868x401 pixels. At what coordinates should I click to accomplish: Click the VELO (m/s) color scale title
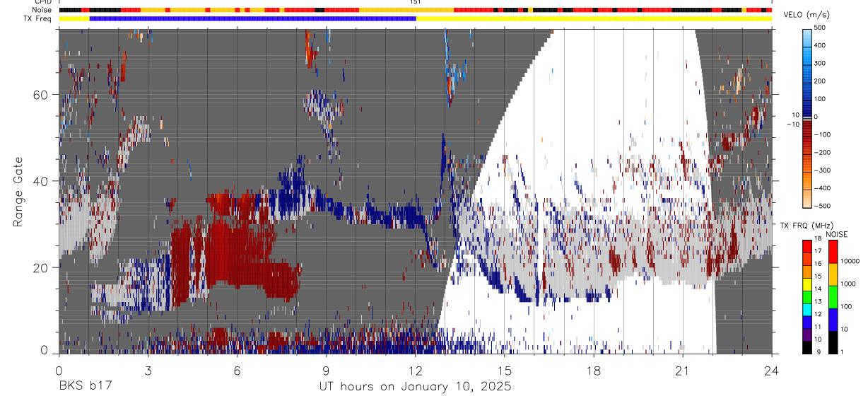point(807,15)
